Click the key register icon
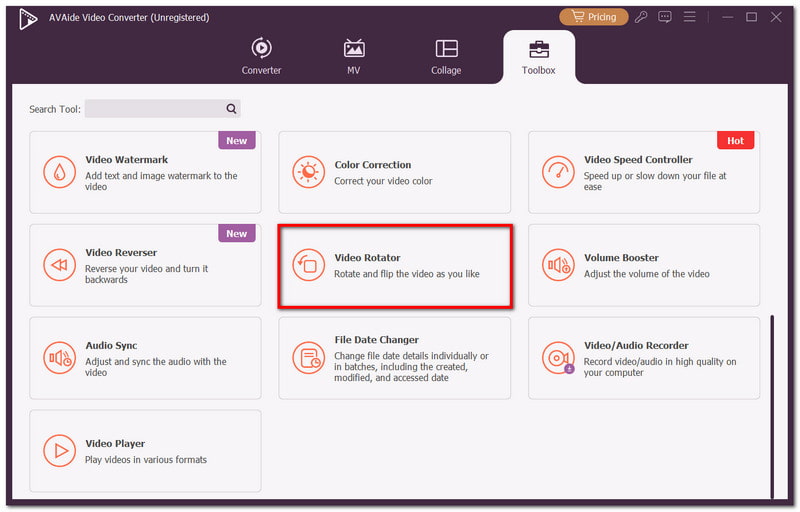The image size is (800, 512). coord(641,17)
